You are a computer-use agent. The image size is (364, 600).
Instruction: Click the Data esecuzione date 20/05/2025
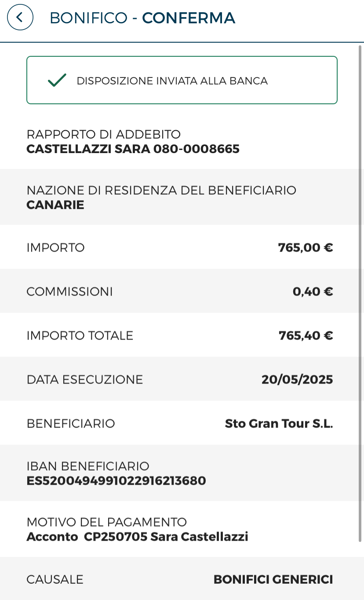[x=297, y=380]
